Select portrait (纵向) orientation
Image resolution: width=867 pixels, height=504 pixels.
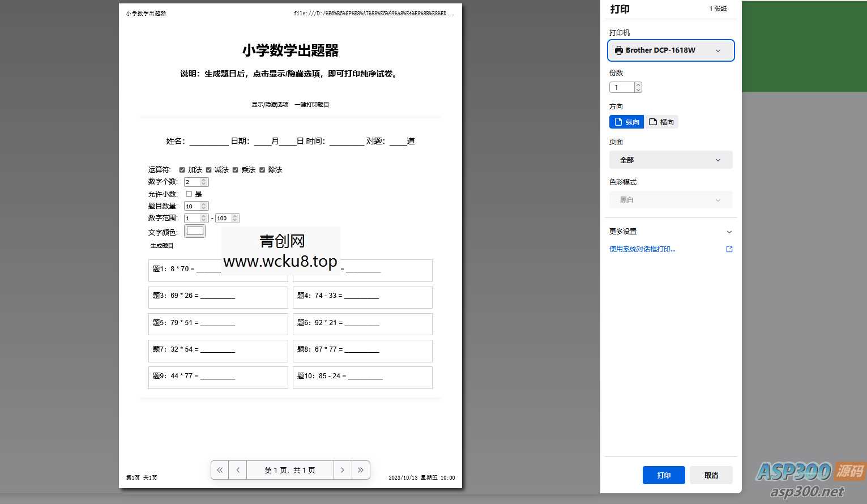click(x=626, y=121)
